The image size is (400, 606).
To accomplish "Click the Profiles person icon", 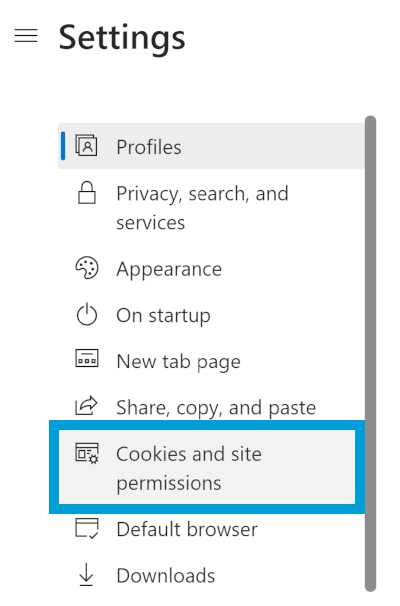I will 86,146.
